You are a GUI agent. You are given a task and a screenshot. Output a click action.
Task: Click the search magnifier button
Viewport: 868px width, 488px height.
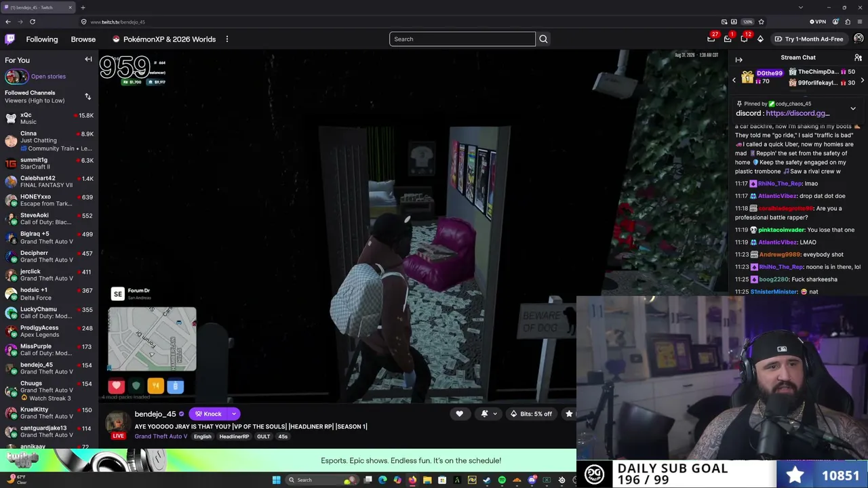[543, 39]
